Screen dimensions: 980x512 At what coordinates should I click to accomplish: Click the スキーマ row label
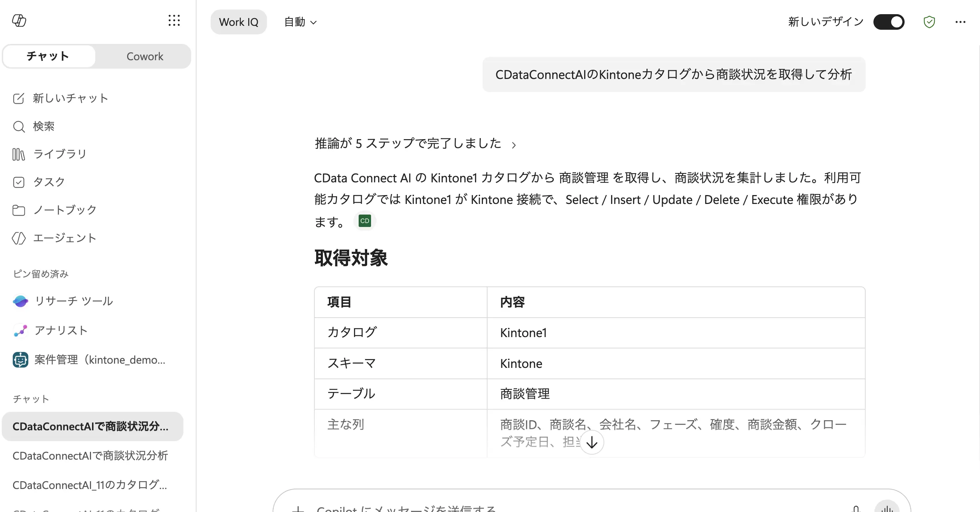pyautogui.click(x=352, y=363)
